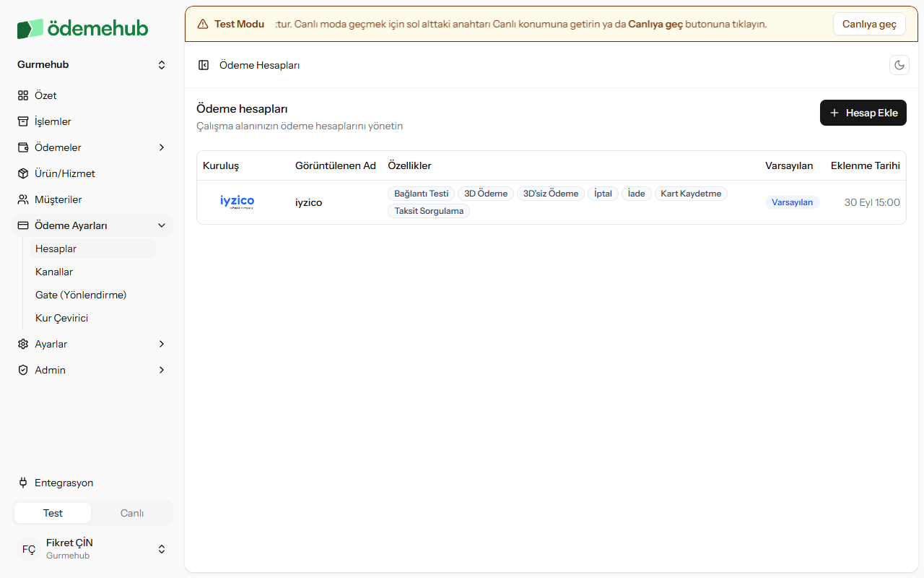Expand the Ödemeler submenu chevron

coord(162,147)
